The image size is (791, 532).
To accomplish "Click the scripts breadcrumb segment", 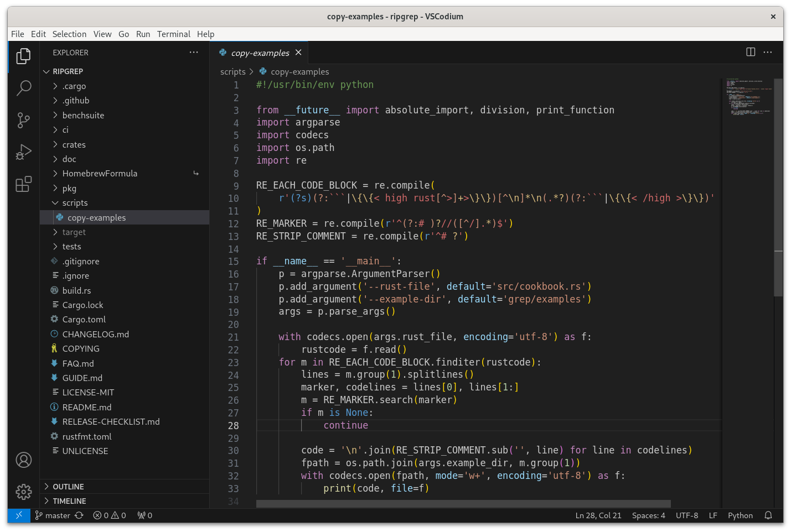I will (232, 71).
